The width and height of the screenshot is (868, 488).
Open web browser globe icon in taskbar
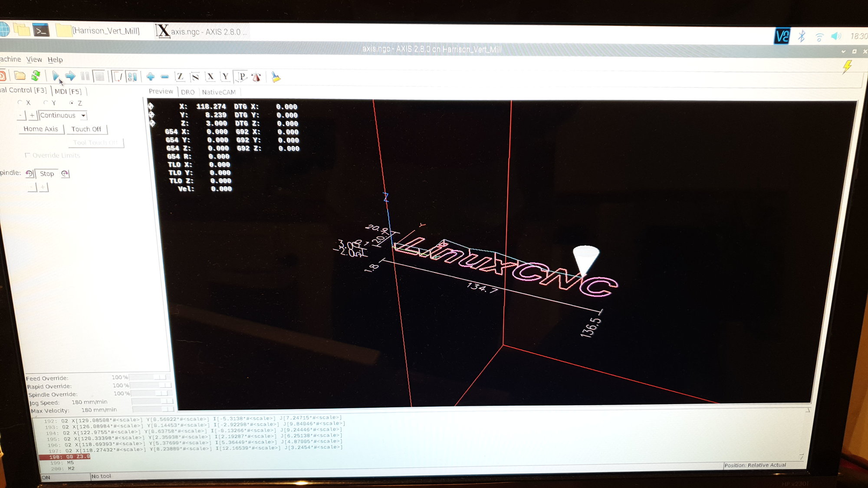click(x=3, y=29)
